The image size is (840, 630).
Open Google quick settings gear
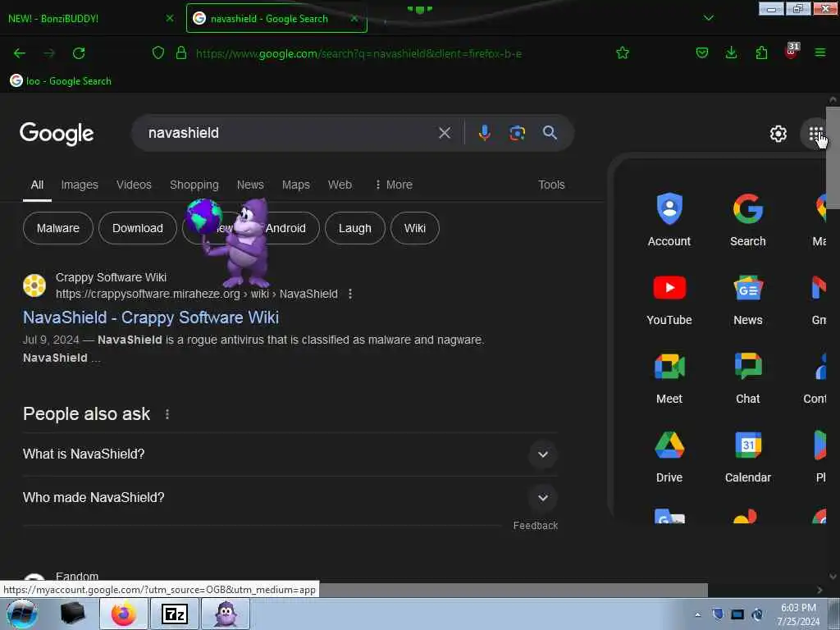(x=778, y=134)
